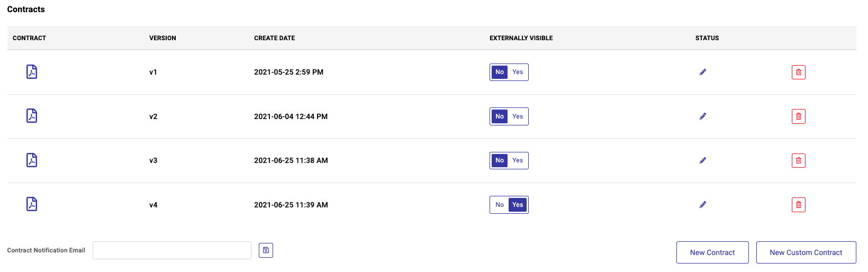Set v4 externally visible to No

500,205
